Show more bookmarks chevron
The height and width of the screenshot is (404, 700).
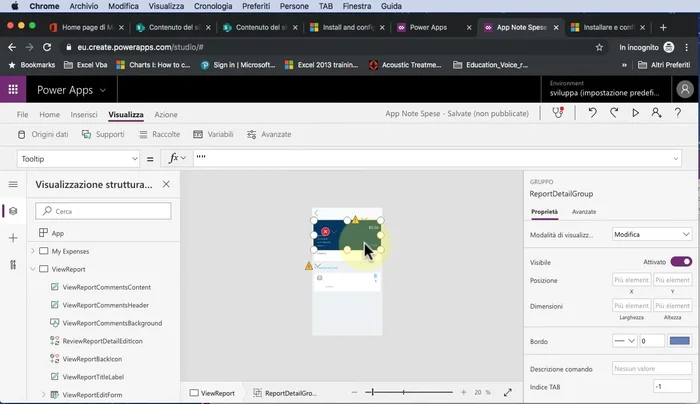pos(624,65)
